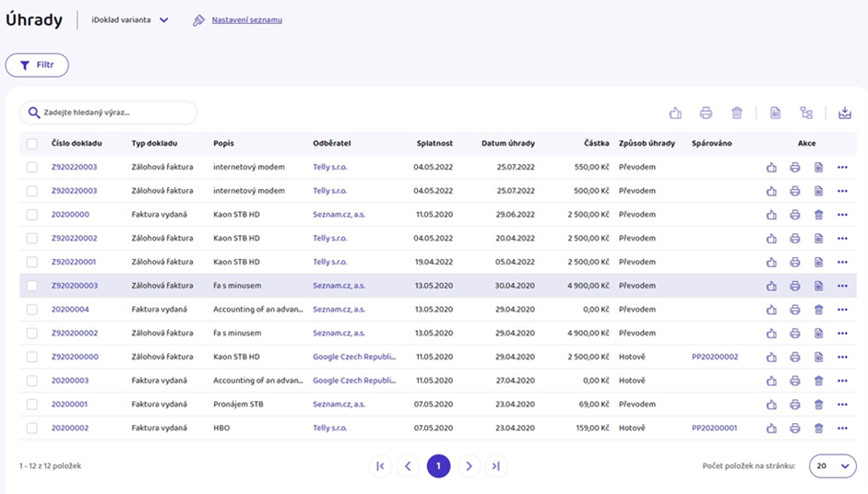Image resolution: width=868 pixels, height=494 pixels.
Task: Tick the checkbox for row Z920200000
Action: (x=32, y=358)
